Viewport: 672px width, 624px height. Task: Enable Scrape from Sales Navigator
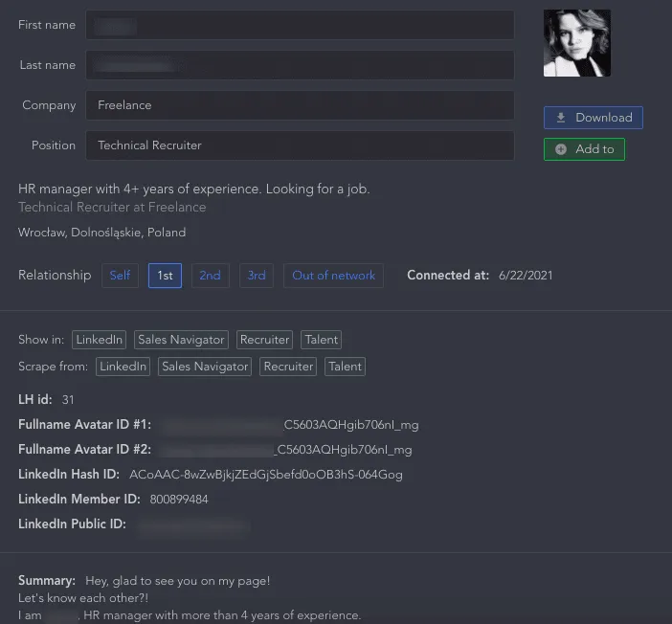[x=205, y=367]
